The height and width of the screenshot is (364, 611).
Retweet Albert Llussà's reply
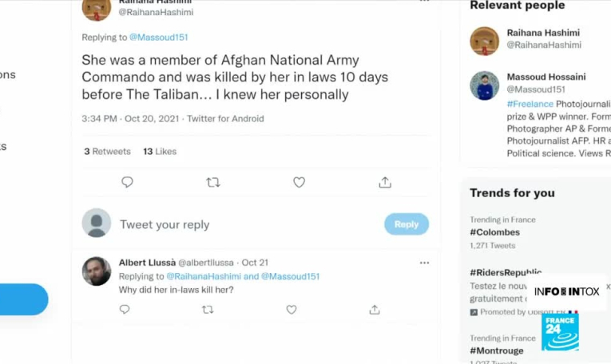208,310
